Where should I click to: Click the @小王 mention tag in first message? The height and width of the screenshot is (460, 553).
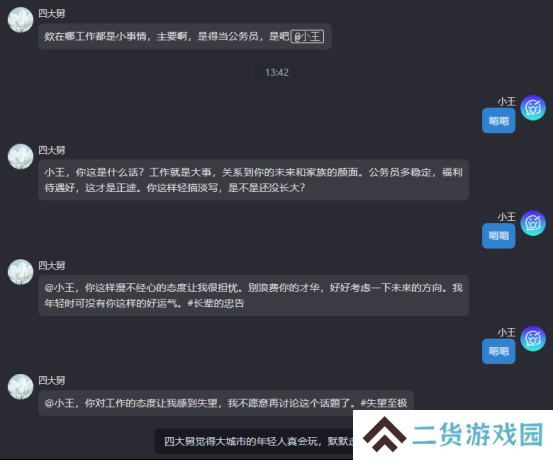pyautogui.click(x=307, y=36)
